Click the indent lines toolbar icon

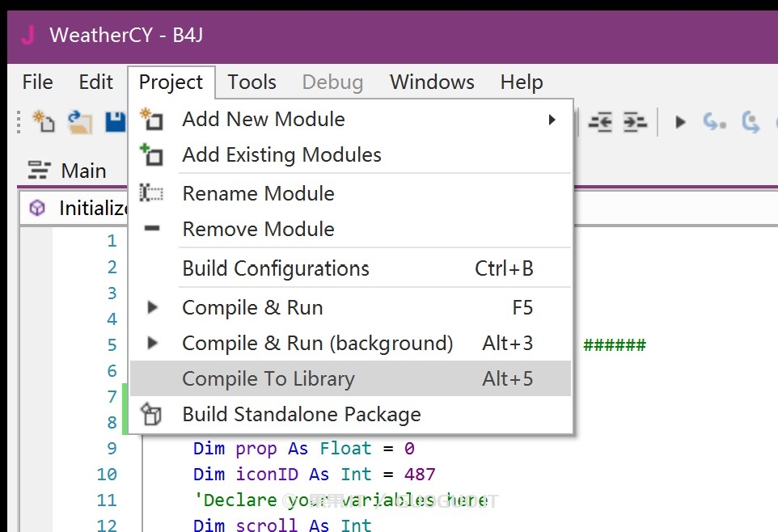tap(635, 122)
